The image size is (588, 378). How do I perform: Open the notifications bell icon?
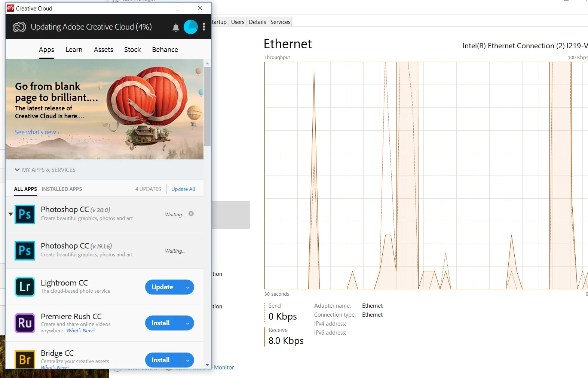coord(176,27)
